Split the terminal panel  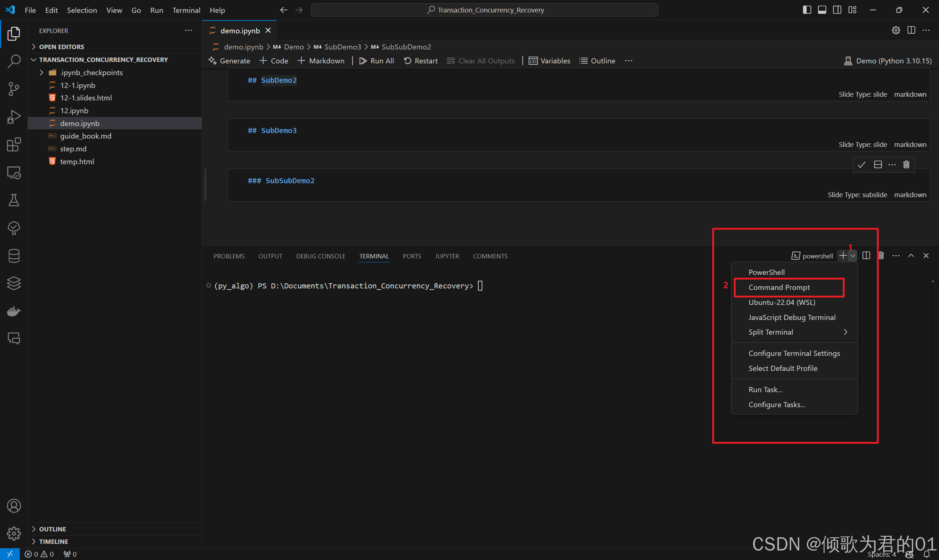[866, 256]
